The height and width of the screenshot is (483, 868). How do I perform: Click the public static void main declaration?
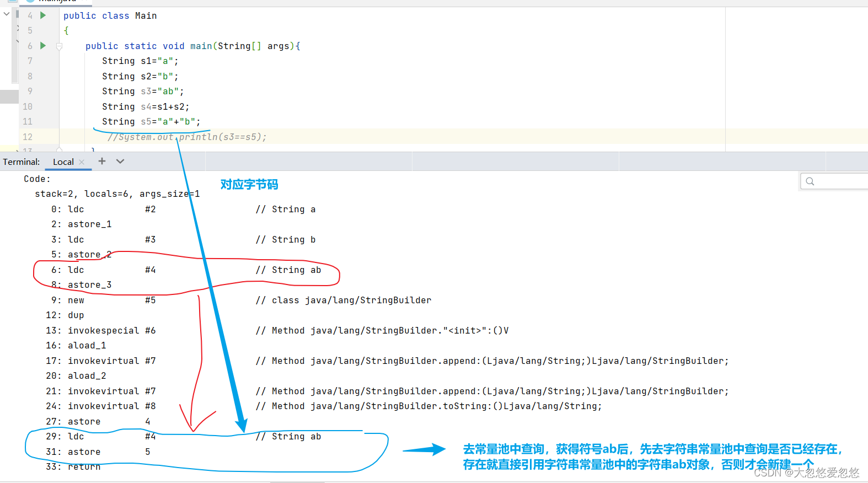coord(192,46)
